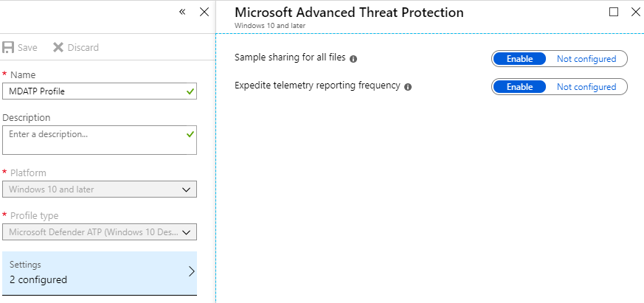This screenshot has width=644, height=303.
Task: Set Sample sharing to Not configured
Action: tap(586, 59)
